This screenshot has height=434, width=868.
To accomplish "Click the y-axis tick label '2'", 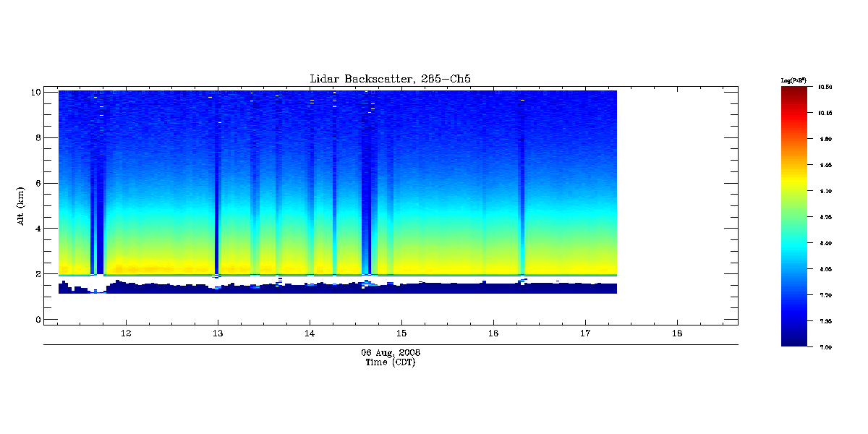I will pyautogui.click(x=38, y=274).
